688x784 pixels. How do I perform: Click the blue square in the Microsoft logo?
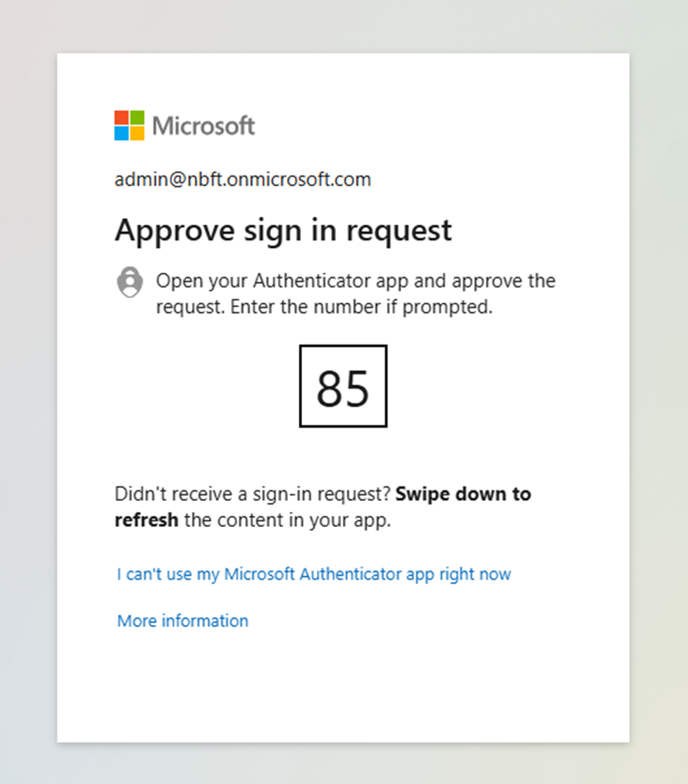[x=121, y=133]
